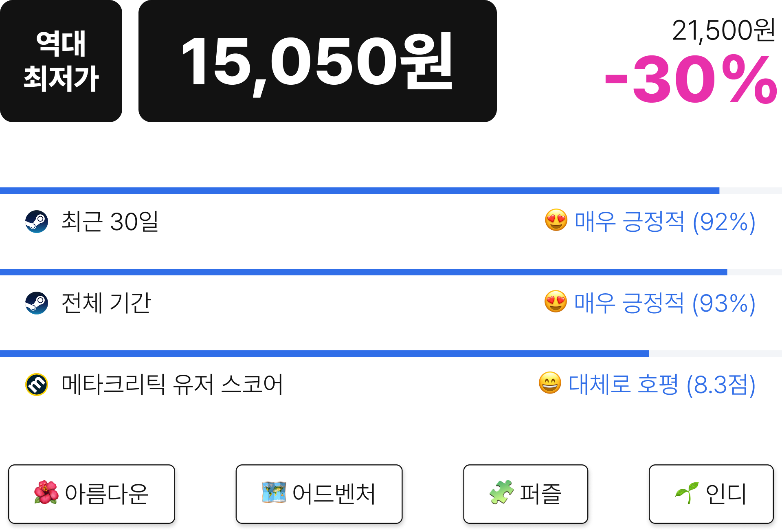This screenshot has width=782, height=532.
Task: Click the Steam icon beside 최근 30일
Action: point(37,222)
